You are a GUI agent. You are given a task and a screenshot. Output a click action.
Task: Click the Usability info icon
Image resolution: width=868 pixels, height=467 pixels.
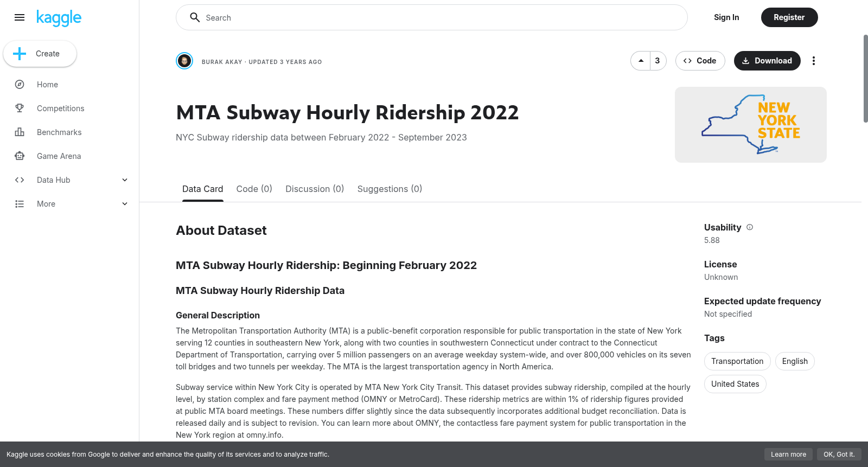(x=750, y=227)
